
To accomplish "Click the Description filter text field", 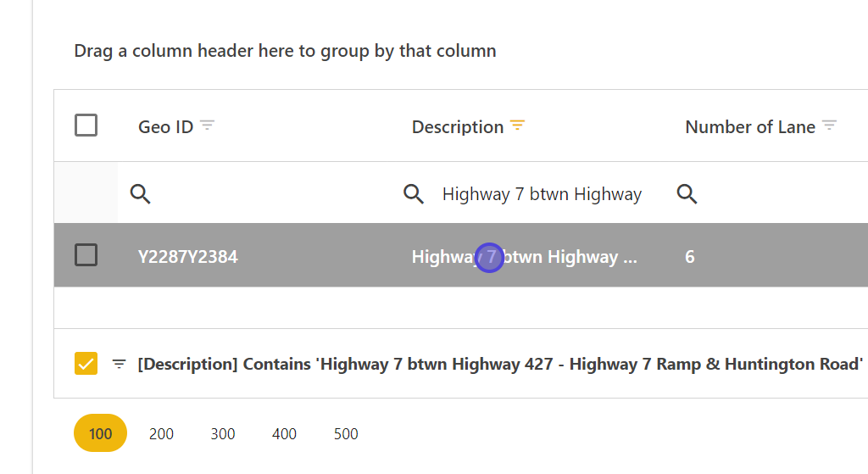I will pos(542,194).
